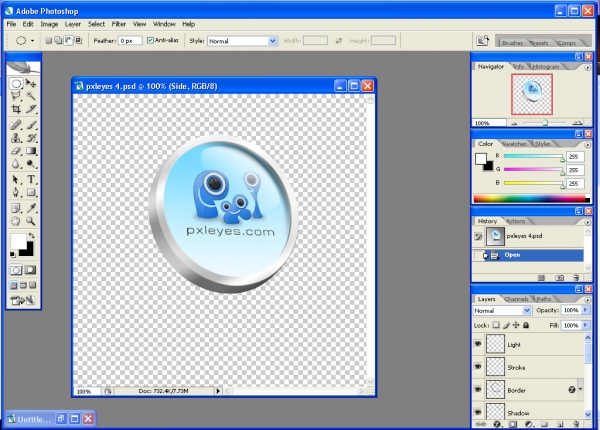Open the layer Fill slider arrow
Viewport: 600px width, 430px height.
[585, 325]
